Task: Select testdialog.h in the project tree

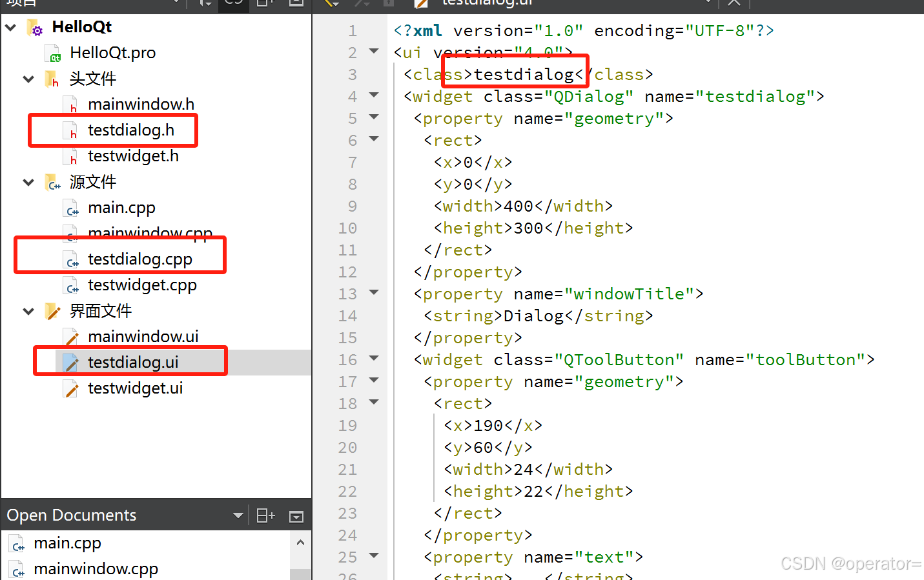Action: pyautogui.click(x=131, y=130)
